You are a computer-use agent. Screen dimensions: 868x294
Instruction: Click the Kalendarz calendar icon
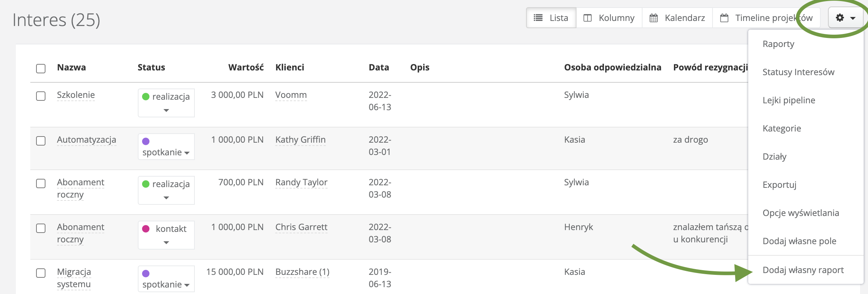[x=653, y=18]
